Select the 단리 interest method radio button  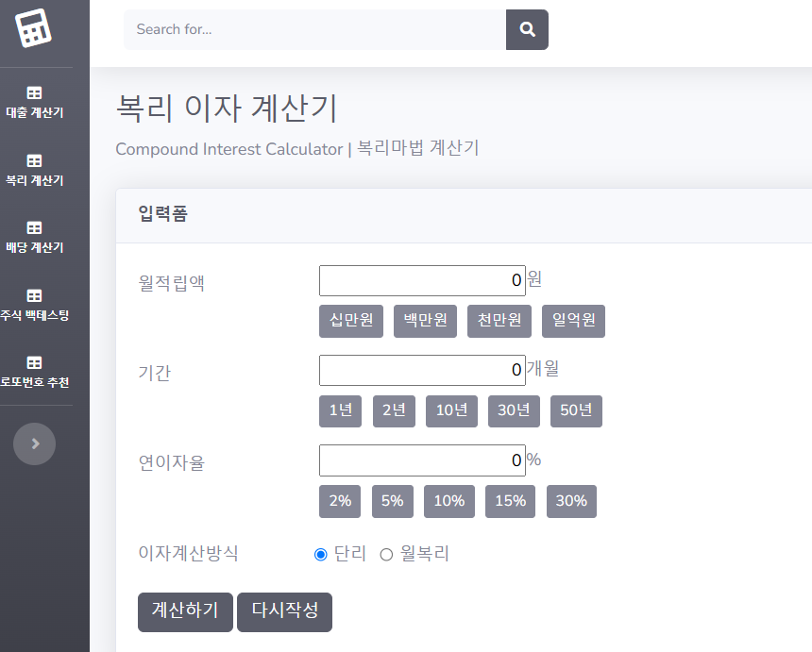320,555
